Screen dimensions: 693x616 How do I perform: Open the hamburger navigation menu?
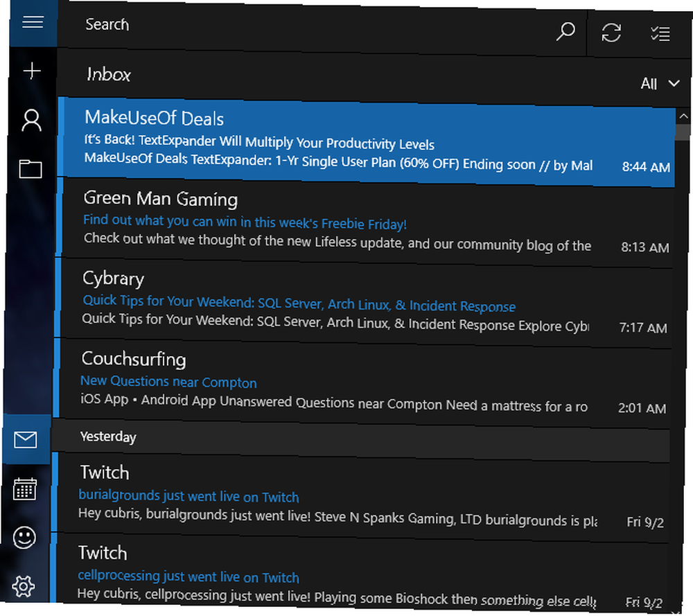[x=33, y=22]
